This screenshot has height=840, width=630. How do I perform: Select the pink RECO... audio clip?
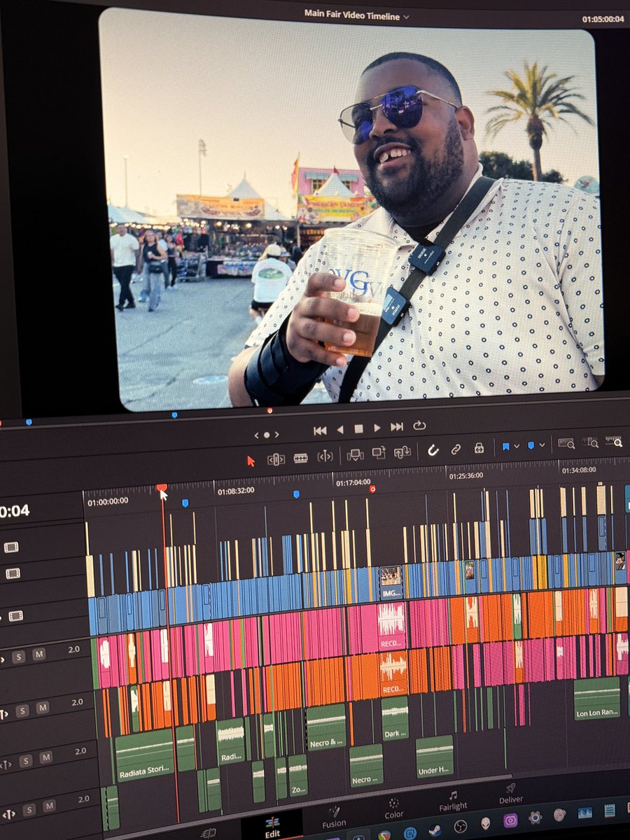point(392,626)
